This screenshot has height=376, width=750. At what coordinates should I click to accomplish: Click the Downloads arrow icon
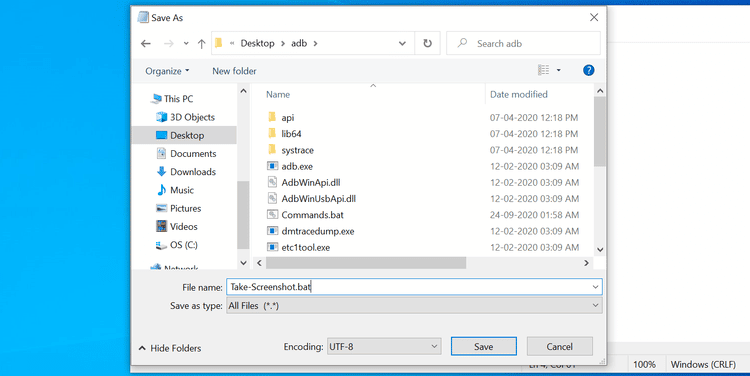162,171
